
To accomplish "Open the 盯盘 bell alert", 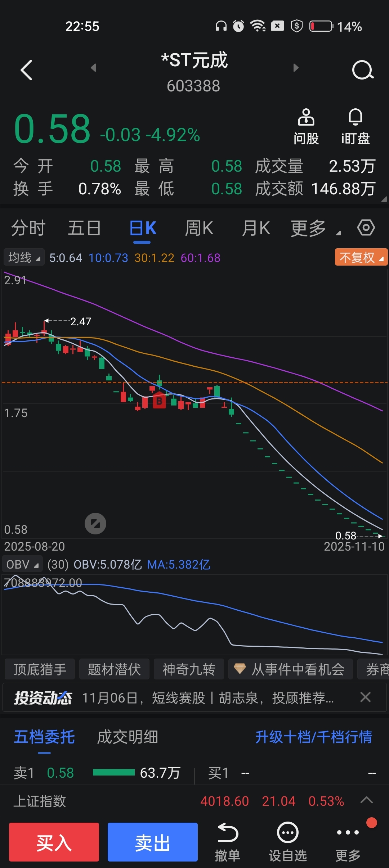I will point(356,127).
